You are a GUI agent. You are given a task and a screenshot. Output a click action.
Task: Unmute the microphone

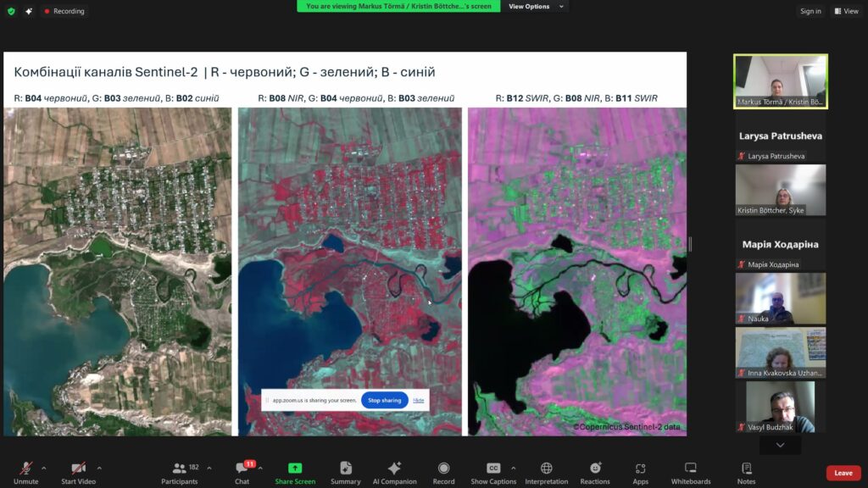[x=25, y=471]
